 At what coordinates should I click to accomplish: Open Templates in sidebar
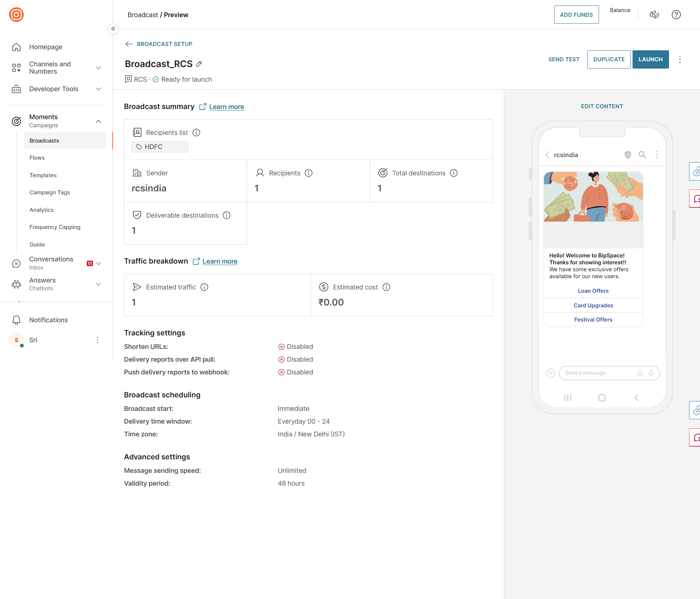click(43, 175)
